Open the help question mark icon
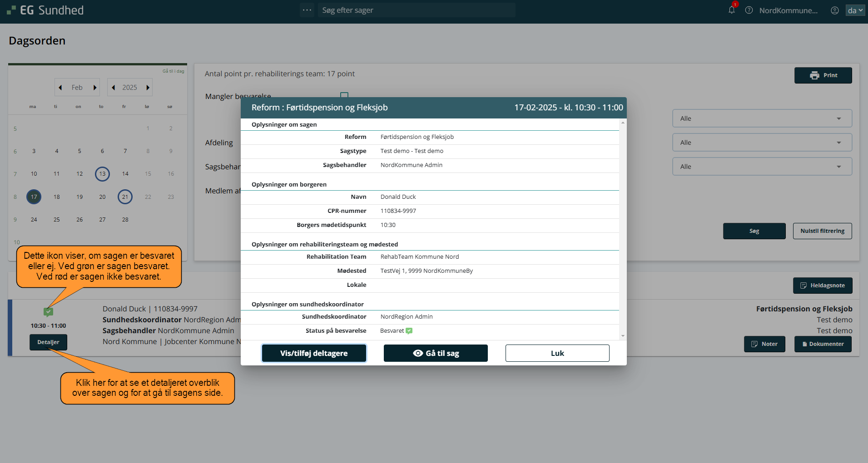This screenshot has height=463, width=868. tap(749, 10)
